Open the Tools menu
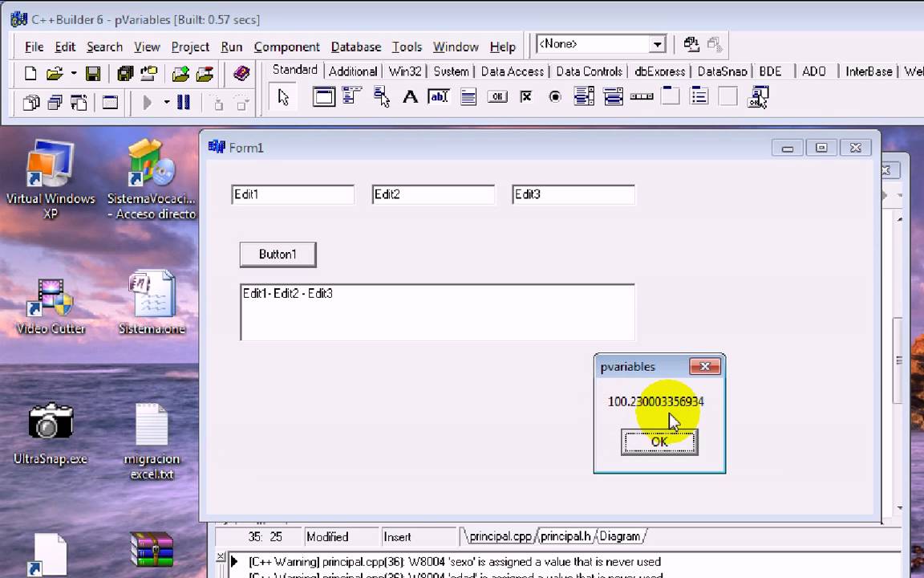Image resolution: width=924 pixels, height=578 pixels. (407, 47)
